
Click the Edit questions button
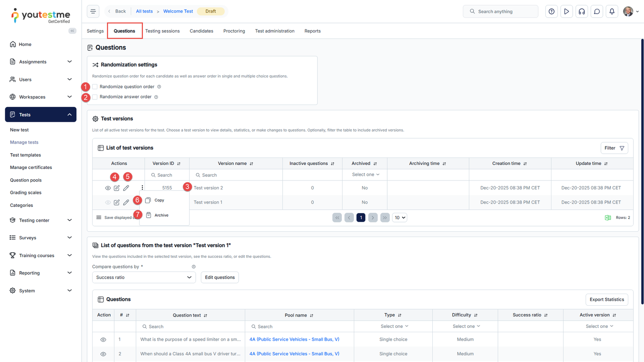pos(219,278)
